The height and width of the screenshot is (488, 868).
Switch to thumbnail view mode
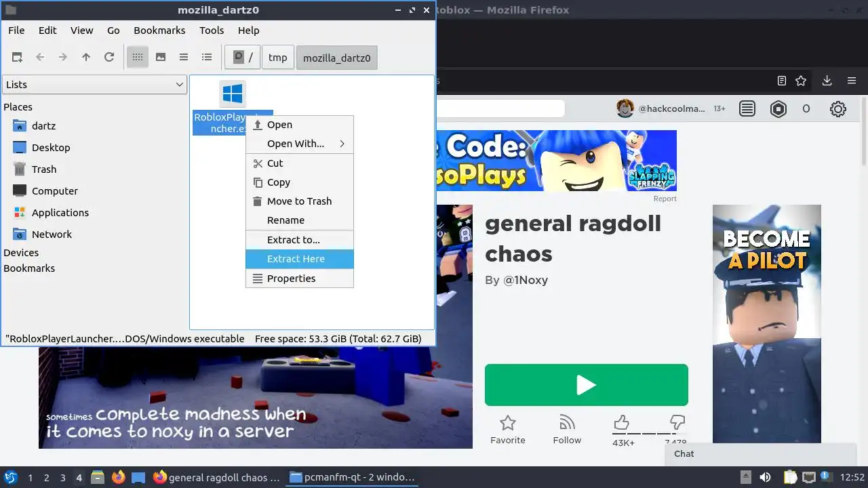click(x=161, y=58)
